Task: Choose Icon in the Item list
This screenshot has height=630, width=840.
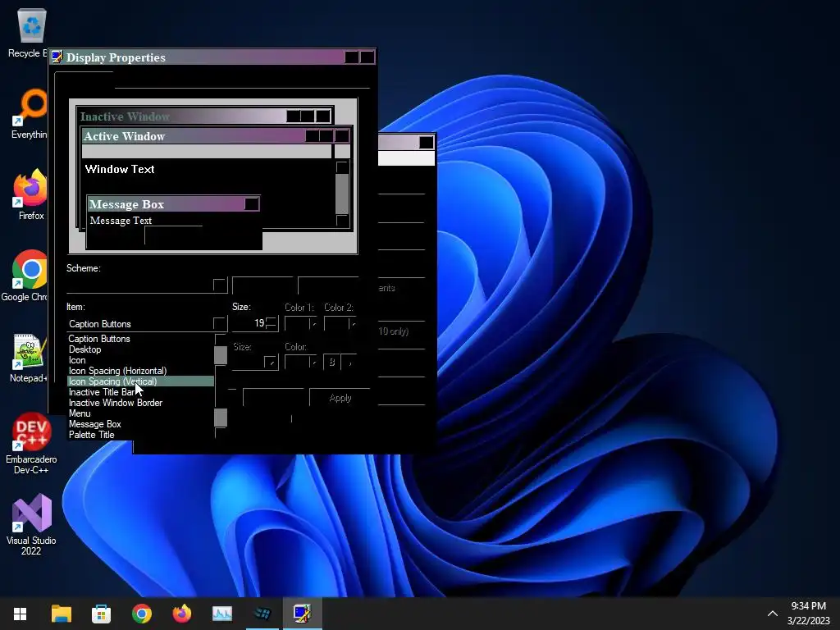Action: tap(140, 360)
